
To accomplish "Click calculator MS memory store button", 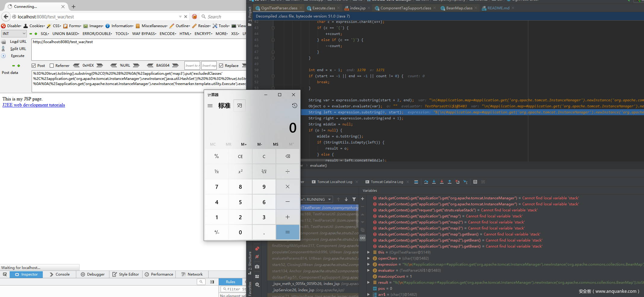I will point(276,144).
